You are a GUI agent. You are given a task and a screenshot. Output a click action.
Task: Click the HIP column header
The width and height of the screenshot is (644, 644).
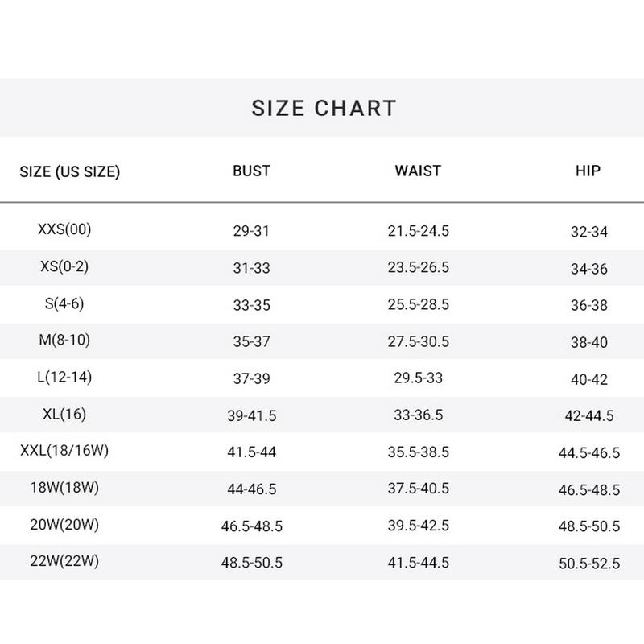(588, 171)
